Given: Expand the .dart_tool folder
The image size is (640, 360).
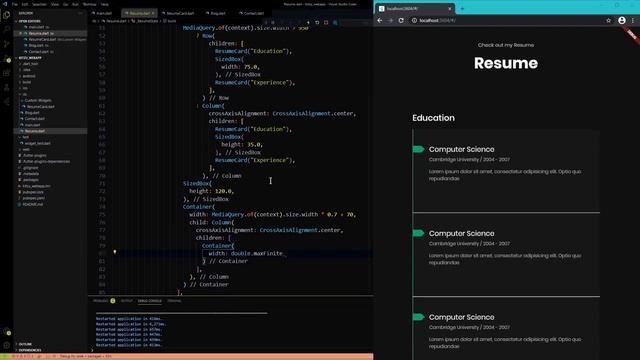Looking at the screenshot, I should [x=30, y=64].
